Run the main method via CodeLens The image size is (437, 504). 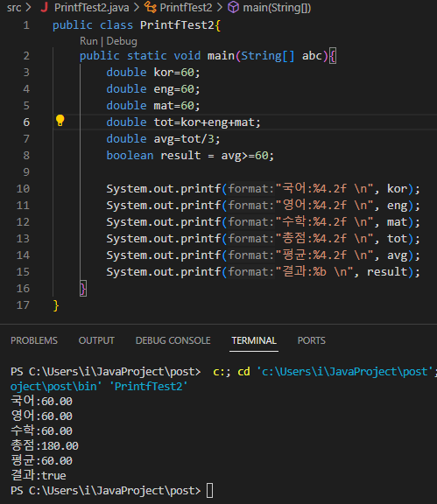tap(88, 41)
